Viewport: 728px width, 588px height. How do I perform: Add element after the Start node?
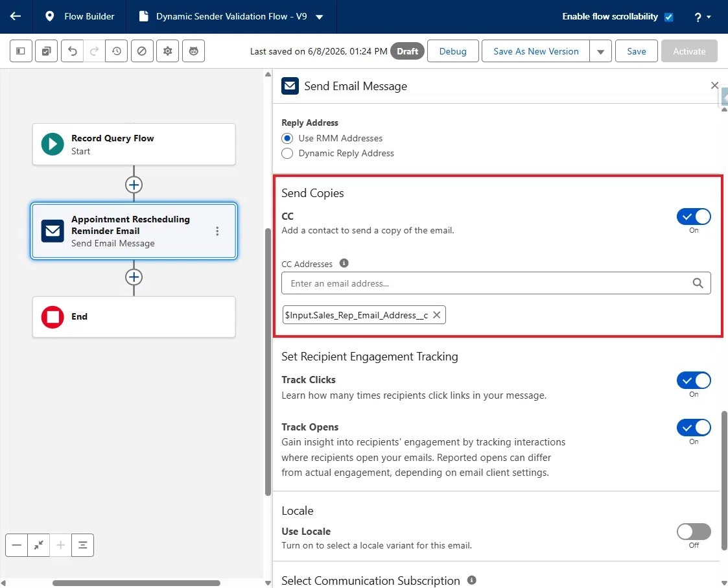(x=134, y=185)
